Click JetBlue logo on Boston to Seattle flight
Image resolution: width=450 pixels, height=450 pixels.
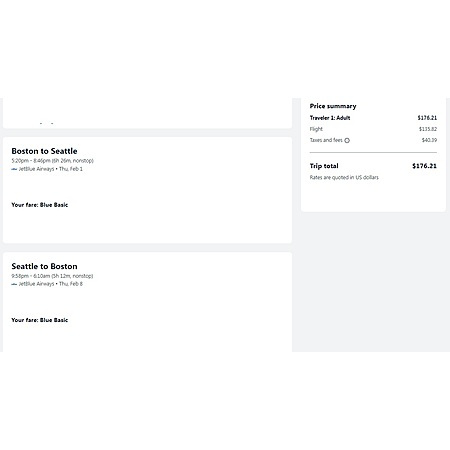(14, 169)
